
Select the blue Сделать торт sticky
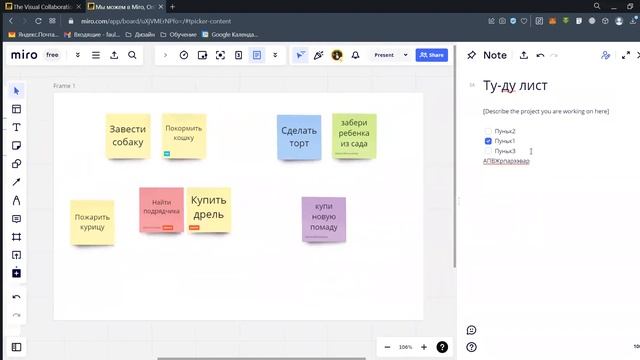(x=299, y=137)
